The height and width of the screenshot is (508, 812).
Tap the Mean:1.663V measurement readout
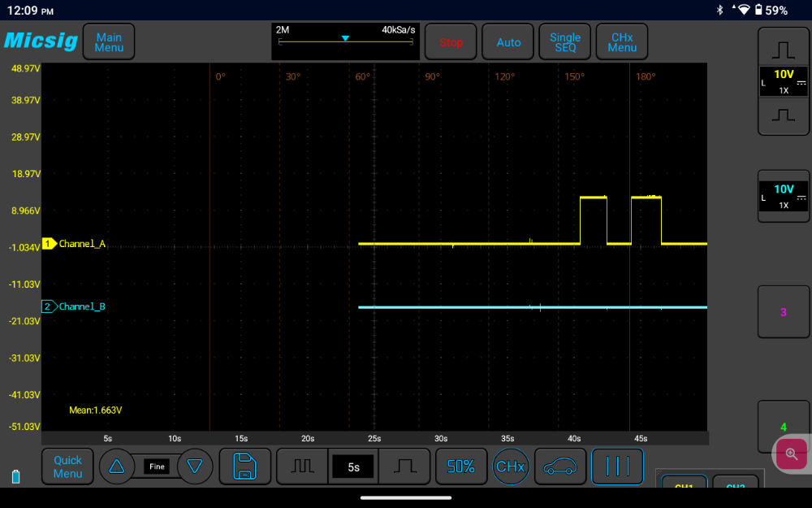(x=96, y=410)
